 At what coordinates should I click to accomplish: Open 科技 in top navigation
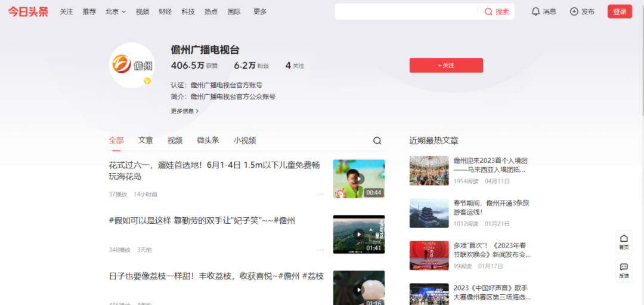coord(188,11)
